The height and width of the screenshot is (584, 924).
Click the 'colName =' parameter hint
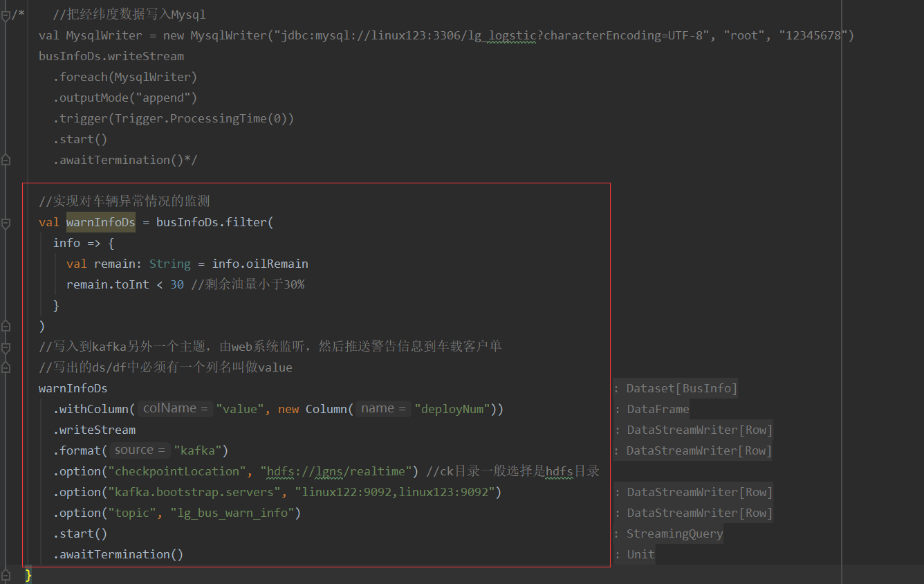pos(176,409)
